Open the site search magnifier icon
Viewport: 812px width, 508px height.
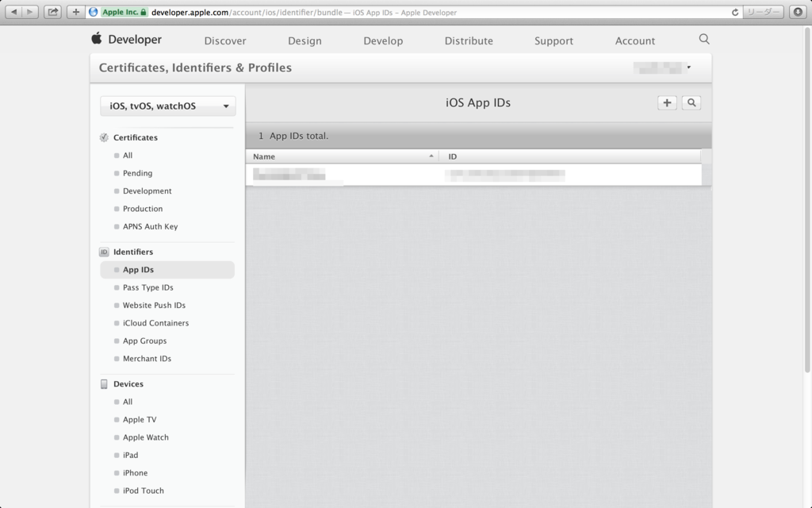[704, 39]
